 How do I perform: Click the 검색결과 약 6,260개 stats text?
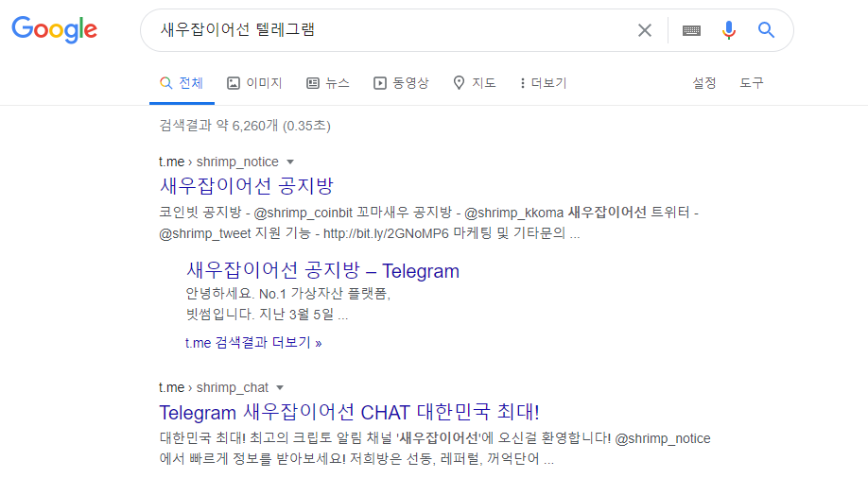245,126
